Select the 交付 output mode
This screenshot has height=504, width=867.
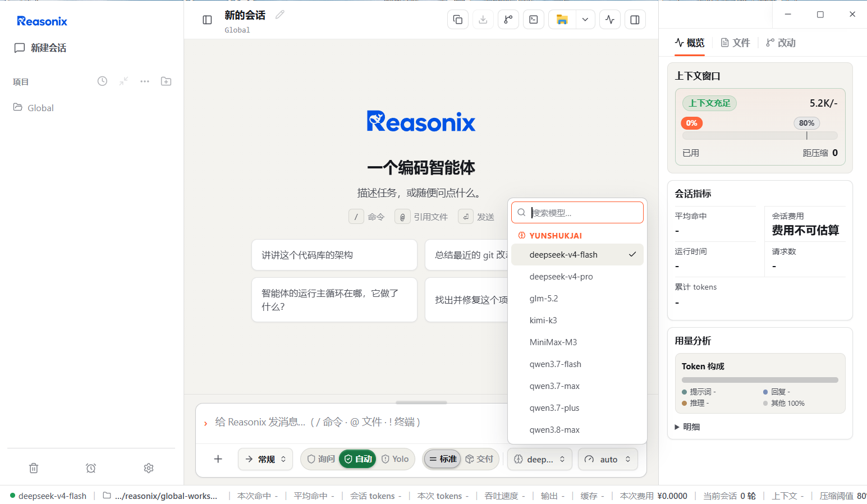click(479, 459)
